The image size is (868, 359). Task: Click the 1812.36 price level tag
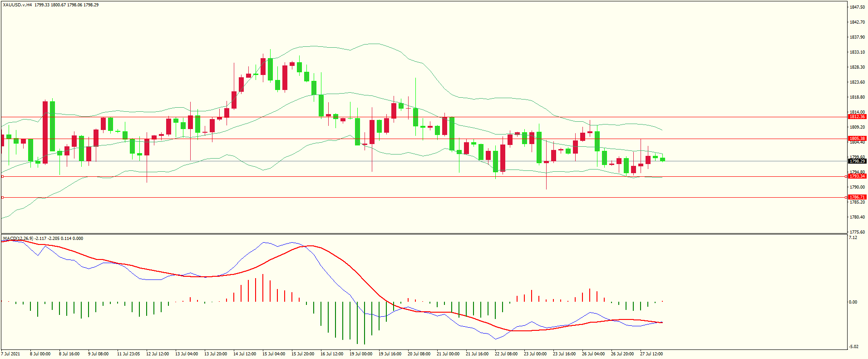[857, 117]
